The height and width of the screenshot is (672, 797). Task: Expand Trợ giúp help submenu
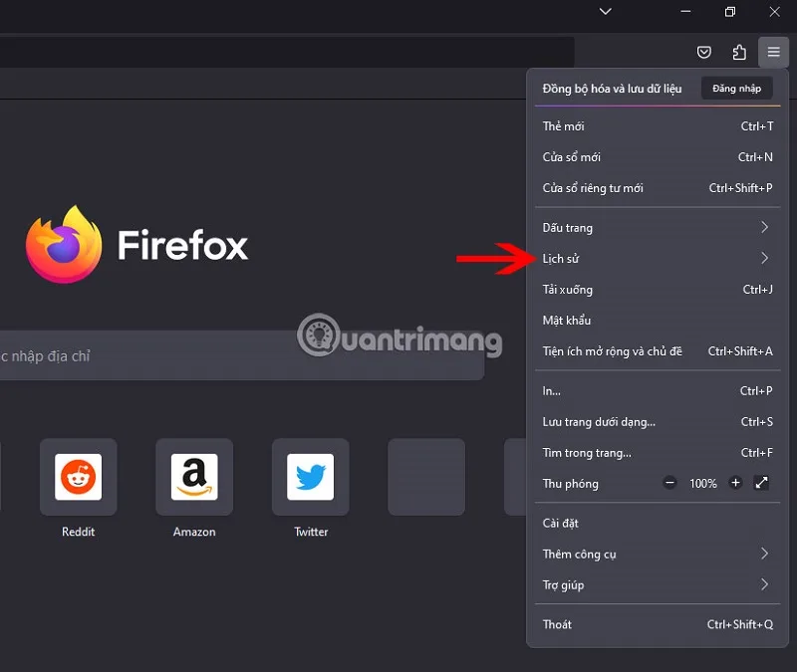658,584
